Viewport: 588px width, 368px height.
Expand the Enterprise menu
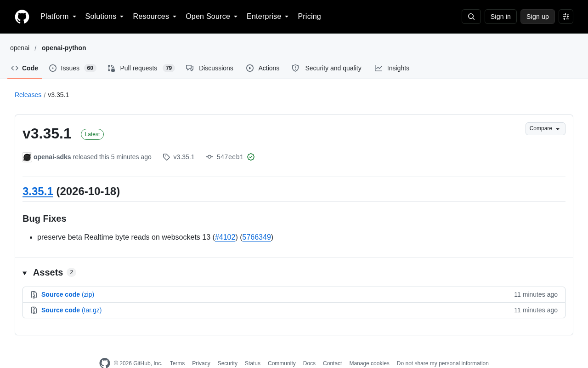(268, 17)
